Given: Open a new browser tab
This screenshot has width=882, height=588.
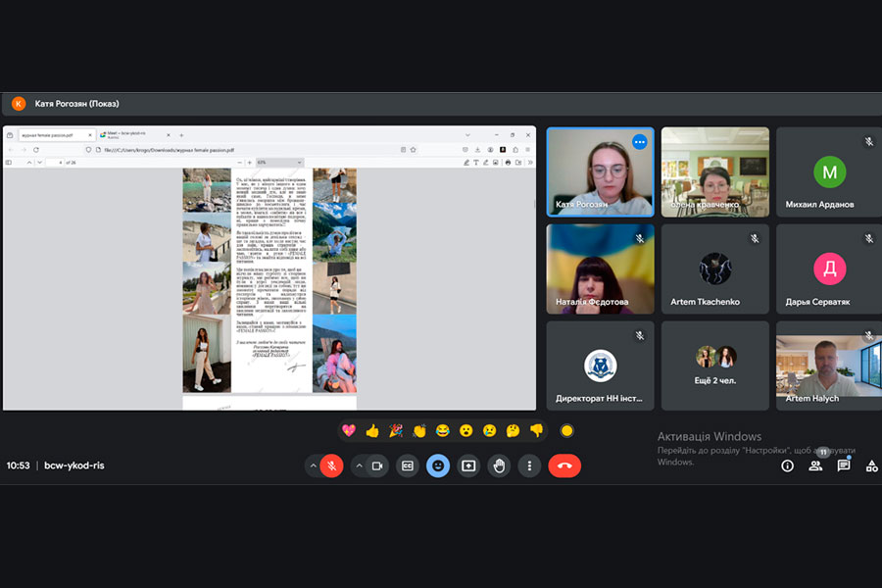Looking at the screenshot, I should [x=181, y=135].
